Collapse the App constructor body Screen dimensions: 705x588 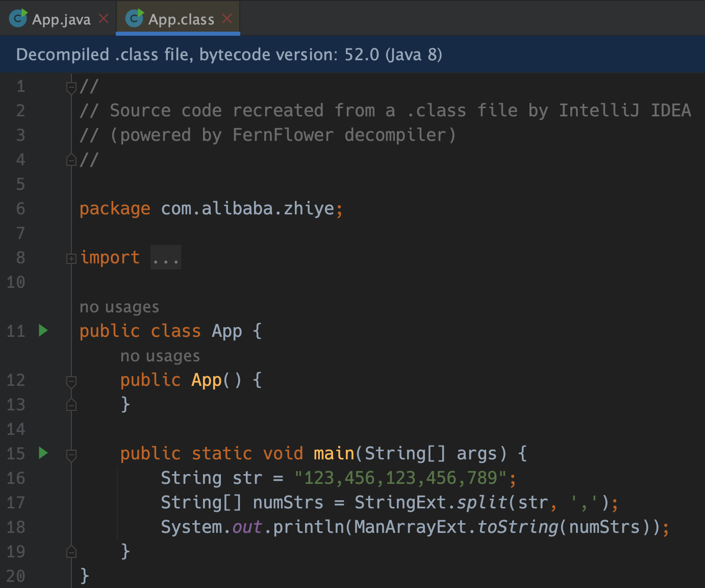click(x=71, y=381)
